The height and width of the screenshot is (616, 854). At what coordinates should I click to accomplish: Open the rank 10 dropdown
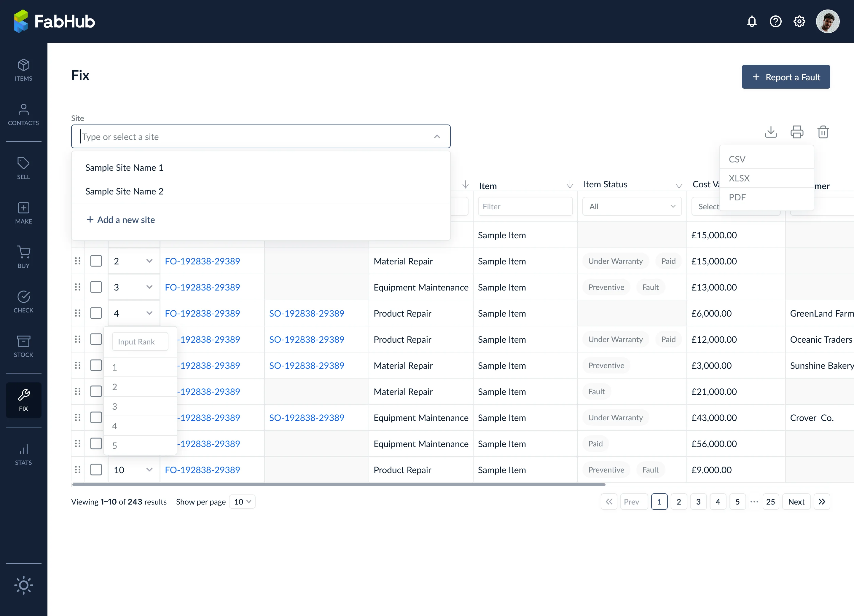pyautogui.click(x=134, y=470)
